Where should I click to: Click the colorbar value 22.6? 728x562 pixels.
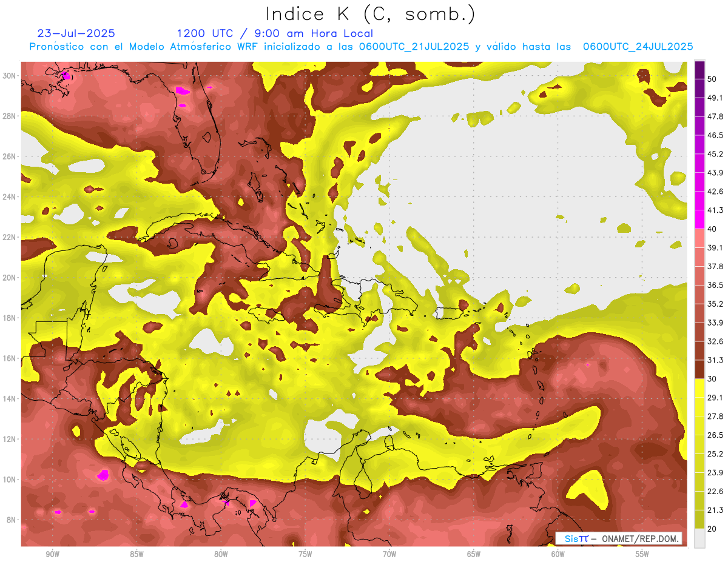pos(715,492)
